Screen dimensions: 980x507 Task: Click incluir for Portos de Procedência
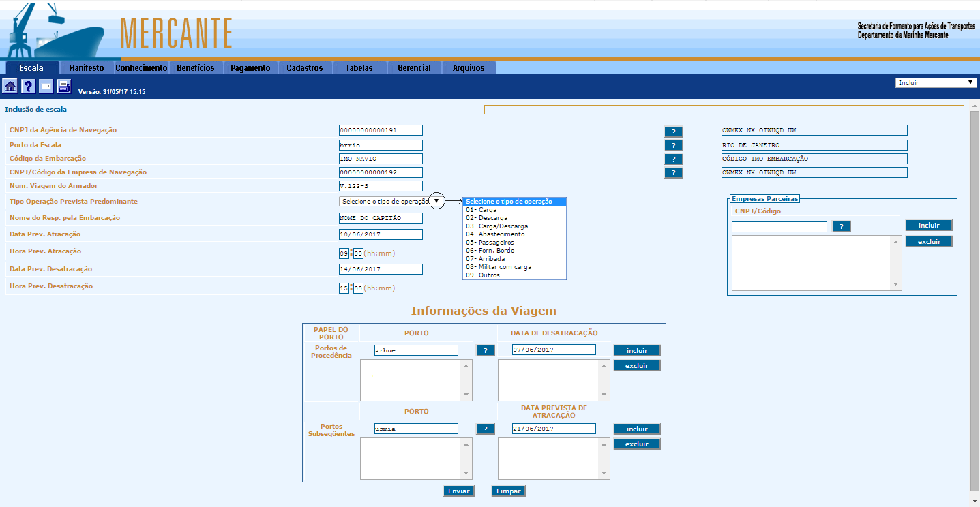(637, 350)
